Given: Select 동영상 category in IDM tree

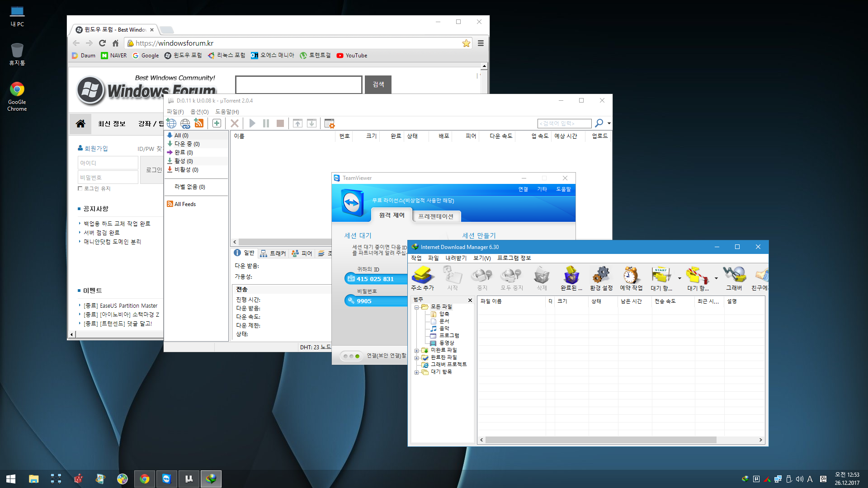Looking at the screenshot, I should [446, 343].
